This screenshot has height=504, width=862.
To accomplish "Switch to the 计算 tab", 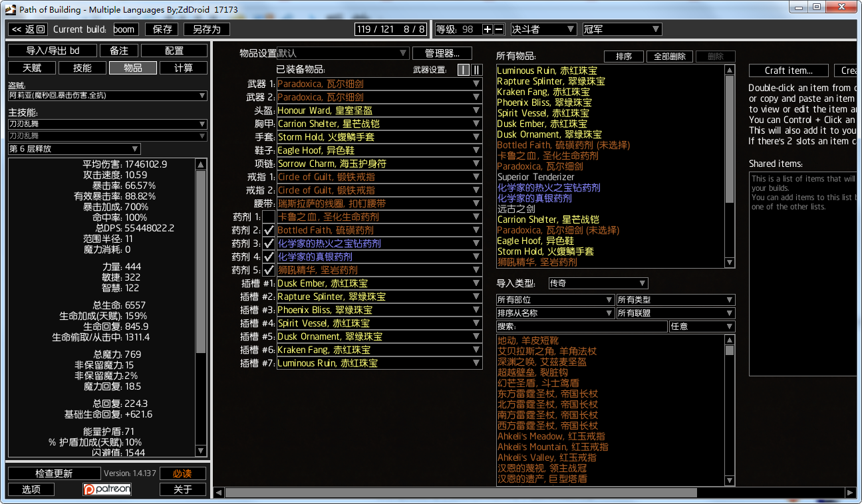I will (184, 68).
